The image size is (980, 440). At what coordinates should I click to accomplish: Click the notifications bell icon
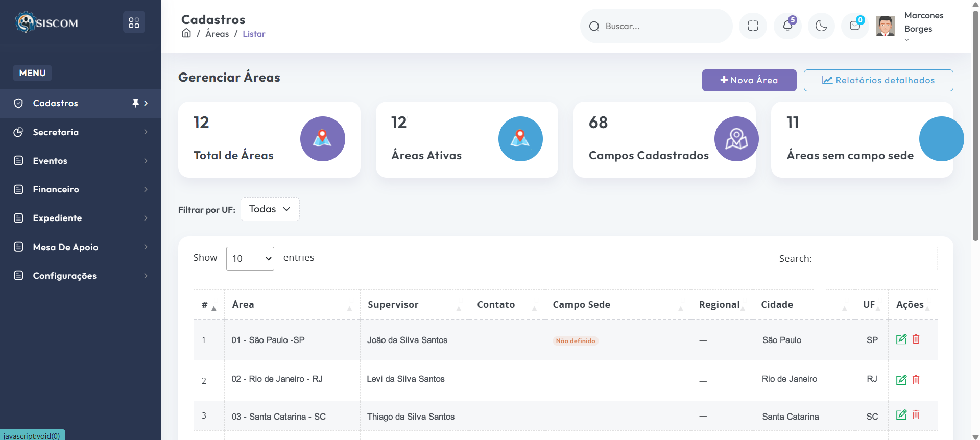tap(787, 26)
